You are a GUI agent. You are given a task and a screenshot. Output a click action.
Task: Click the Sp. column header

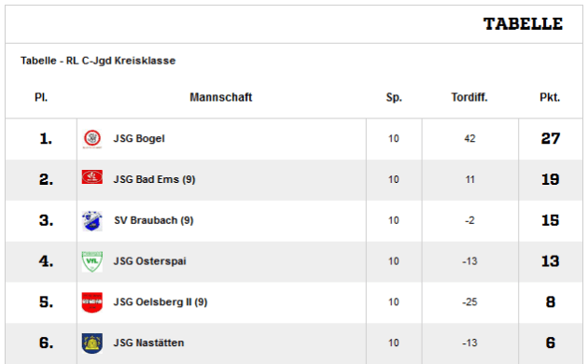click(x=394, y=97)
